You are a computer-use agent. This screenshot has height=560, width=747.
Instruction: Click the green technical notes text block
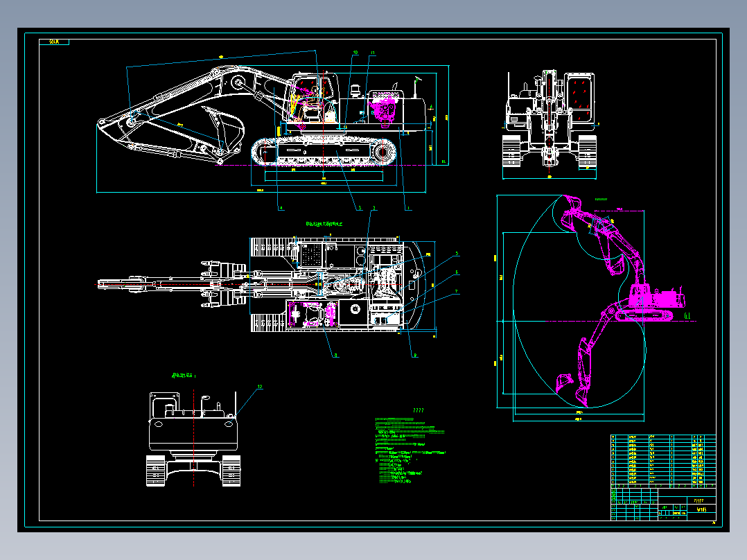pyautogui.click(x=410, y=450)
